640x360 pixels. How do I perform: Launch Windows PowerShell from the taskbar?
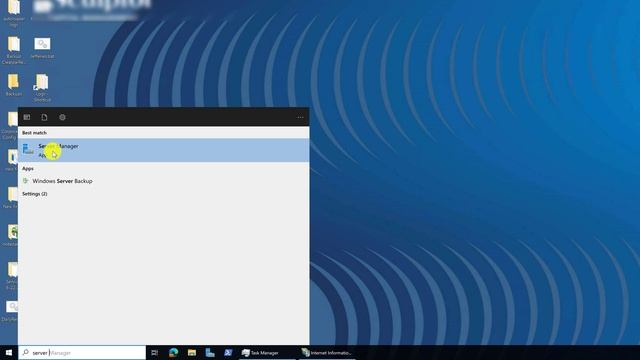[228, 353]
